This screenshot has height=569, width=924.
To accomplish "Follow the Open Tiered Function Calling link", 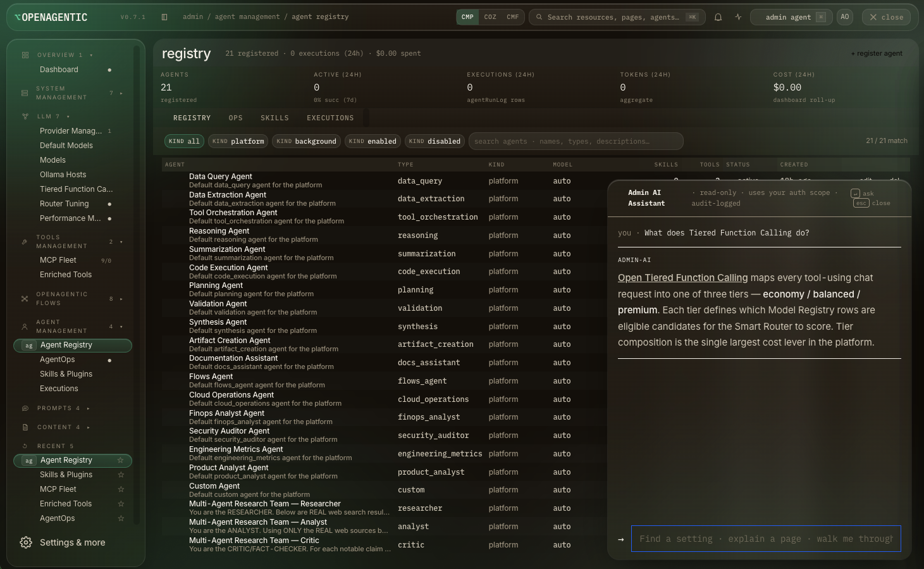I will coord(682,278).
